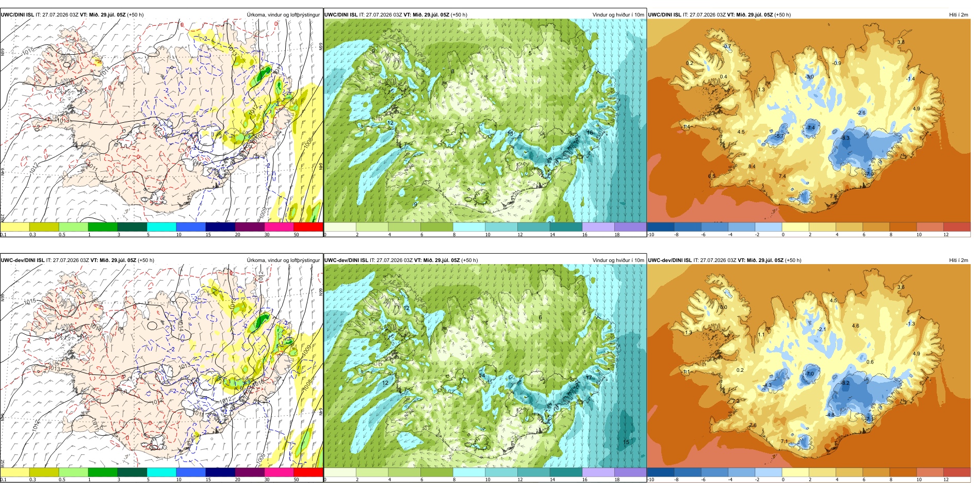Click red swatch in bottom temperature legend

[957, 472]
